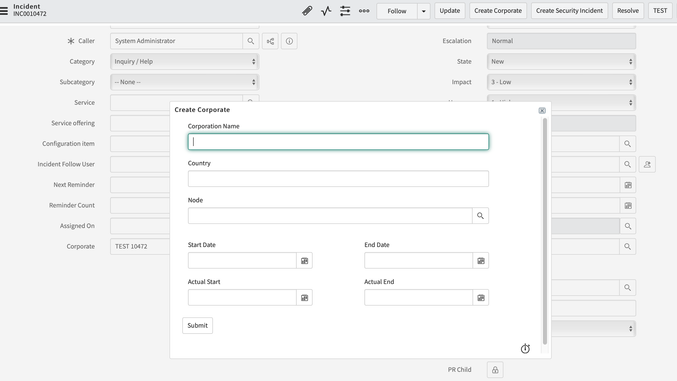Open Actual Start calendar picker

pos(304,298)
